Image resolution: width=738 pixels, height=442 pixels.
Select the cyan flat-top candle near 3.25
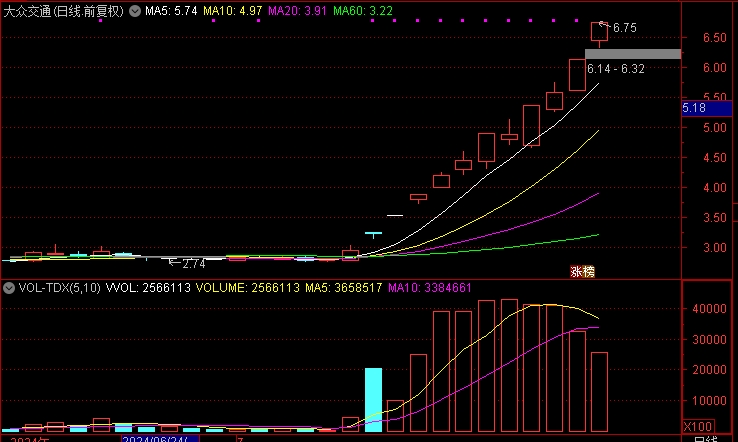373,234
